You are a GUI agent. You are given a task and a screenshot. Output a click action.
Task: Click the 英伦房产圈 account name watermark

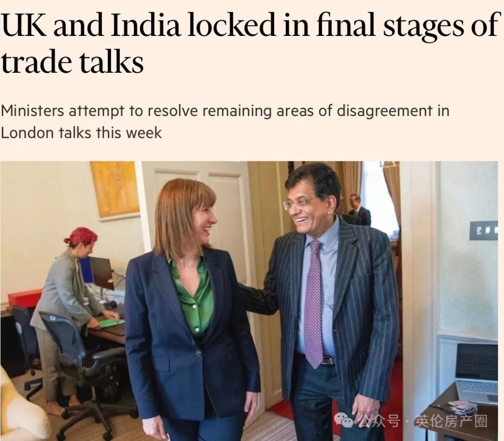(451, 421)
